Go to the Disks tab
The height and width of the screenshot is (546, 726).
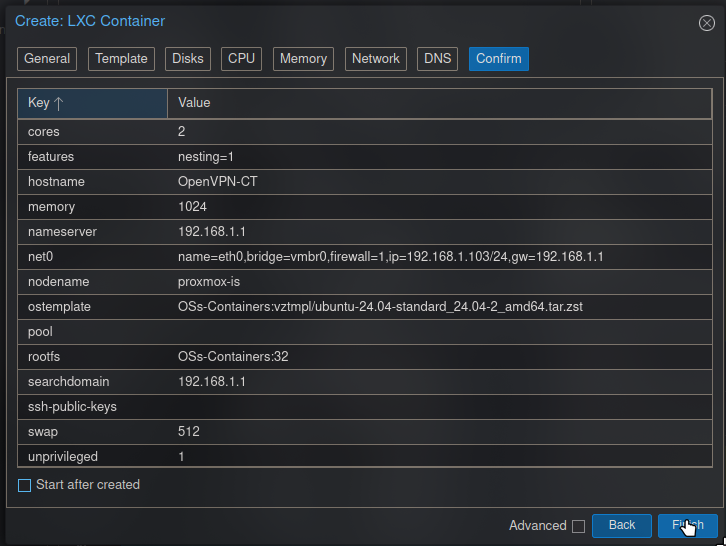[x=188, y=59]
